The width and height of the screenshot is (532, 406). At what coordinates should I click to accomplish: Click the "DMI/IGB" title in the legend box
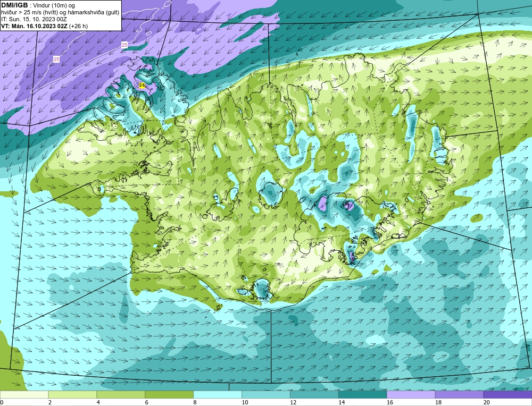(x=14, y=5)
